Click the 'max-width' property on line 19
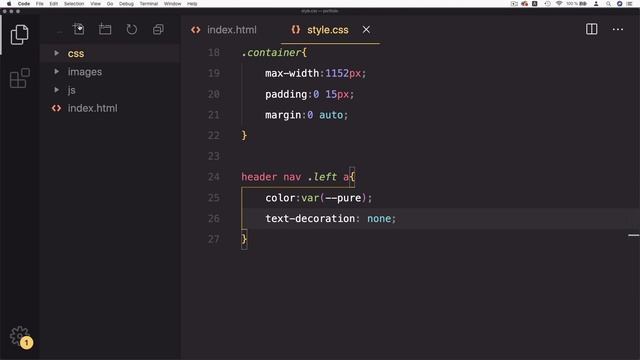The image size is (640, 360). 292,73
